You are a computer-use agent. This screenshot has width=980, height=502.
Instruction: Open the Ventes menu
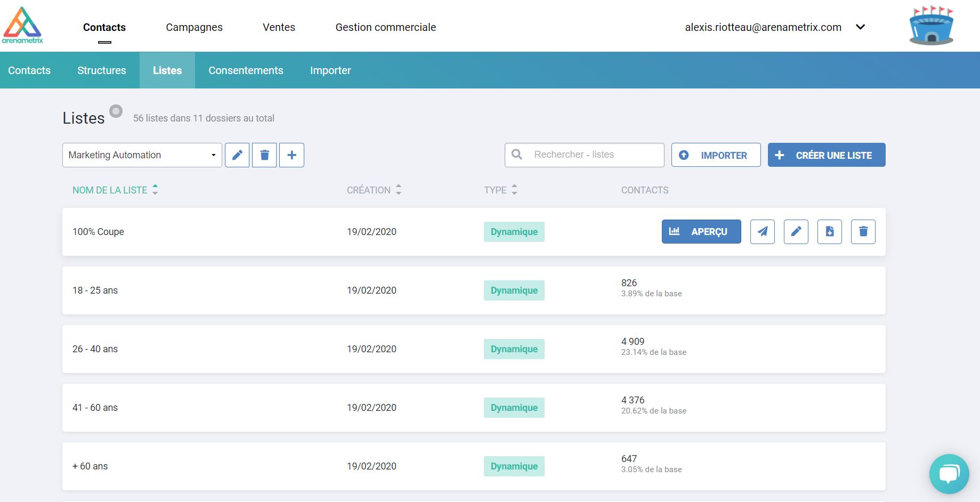click(x=279, y=27)
